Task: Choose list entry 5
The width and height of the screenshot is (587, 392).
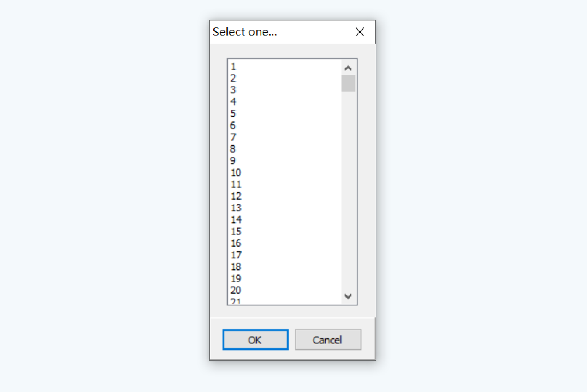Action: click(285, 114)
